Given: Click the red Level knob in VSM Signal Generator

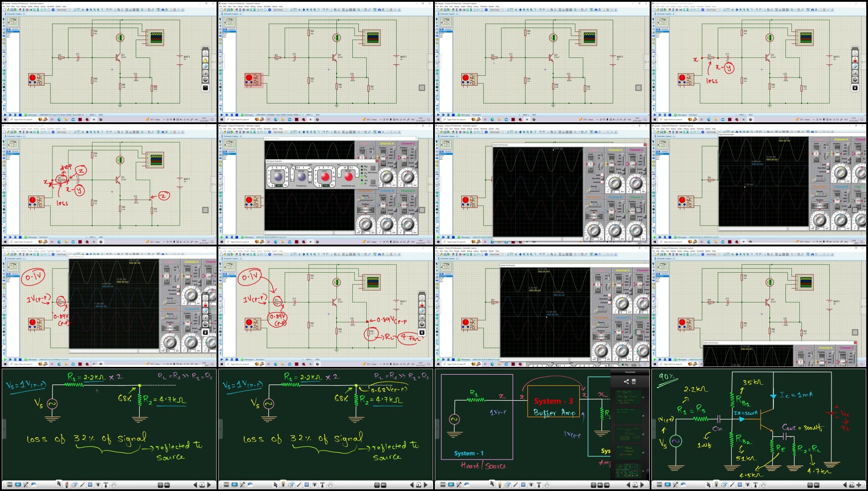Looking at the screenshot, I should pyautogui.click(x=325, y=176).
